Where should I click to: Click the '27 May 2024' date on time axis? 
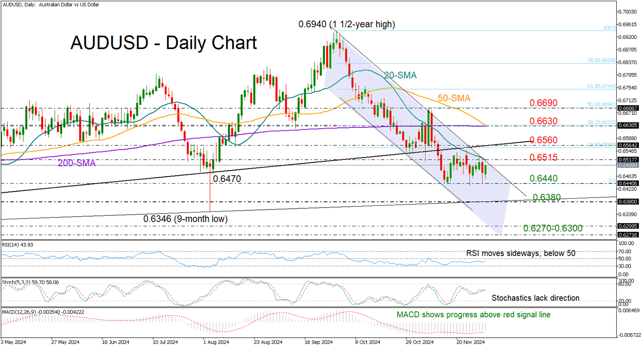[65, 342]
